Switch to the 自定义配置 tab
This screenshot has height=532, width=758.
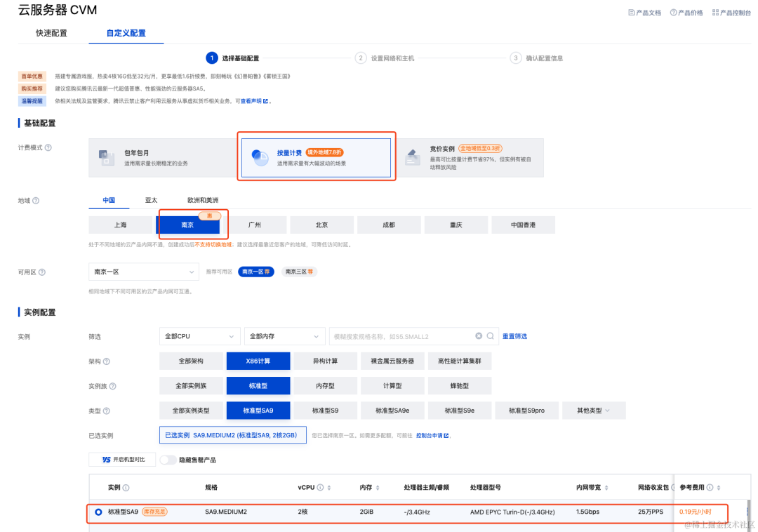[x=126, y=33]
